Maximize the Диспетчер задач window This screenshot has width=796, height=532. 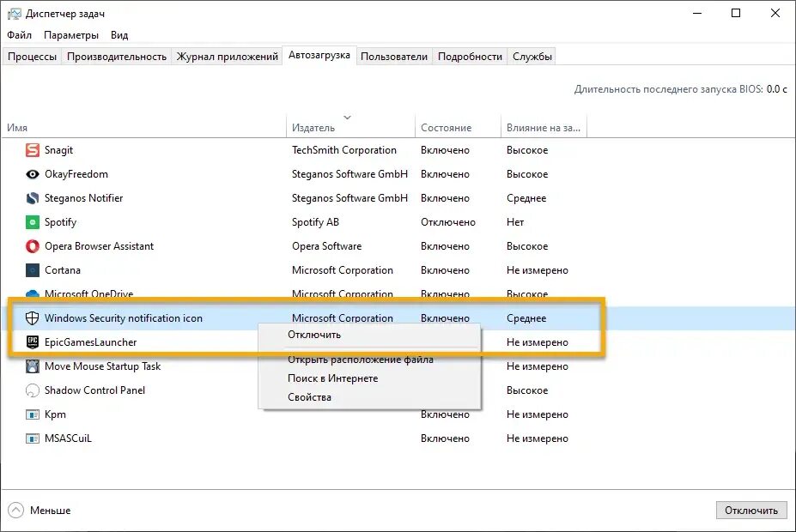tap(736, 13)
